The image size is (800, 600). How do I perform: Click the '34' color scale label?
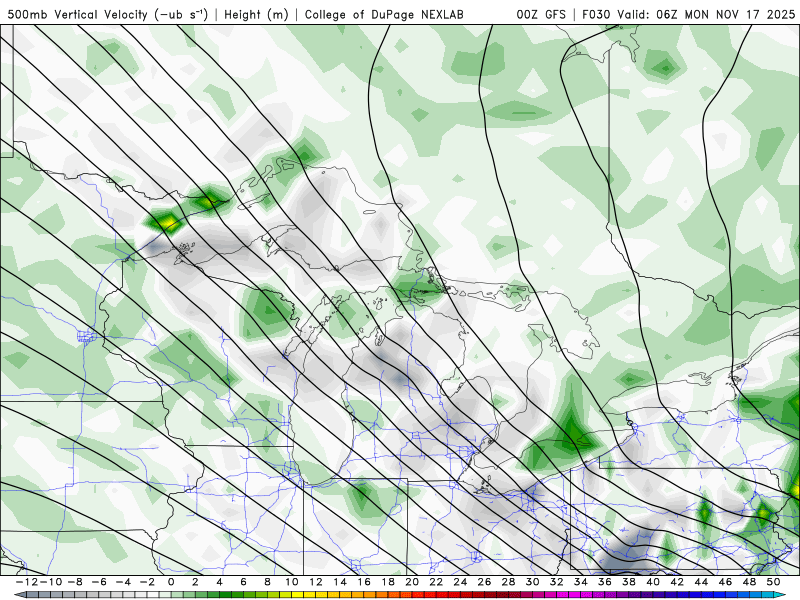point(581,582)
